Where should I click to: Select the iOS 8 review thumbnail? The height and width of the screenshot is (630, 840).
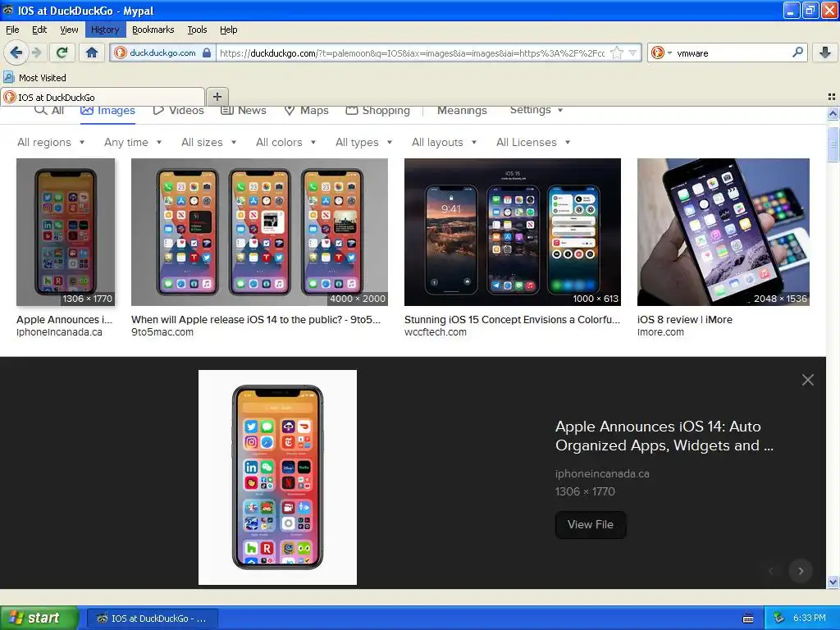[724, 232]
